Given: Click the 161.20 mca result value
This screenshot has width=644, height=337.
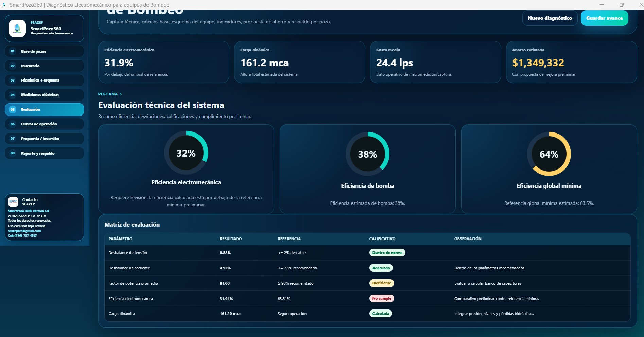Looking at the screenshot, I should (230, 314).
